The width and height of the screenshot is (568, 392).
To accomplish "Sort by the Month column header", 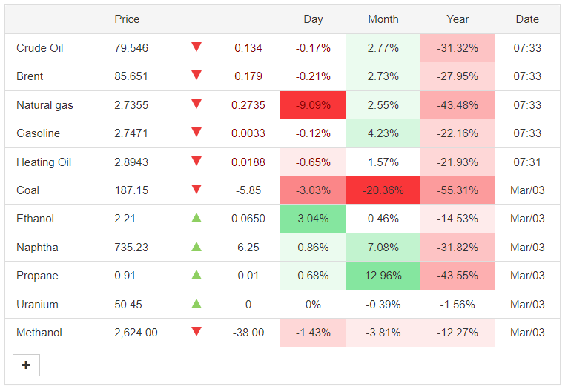I will click(383, 19).
